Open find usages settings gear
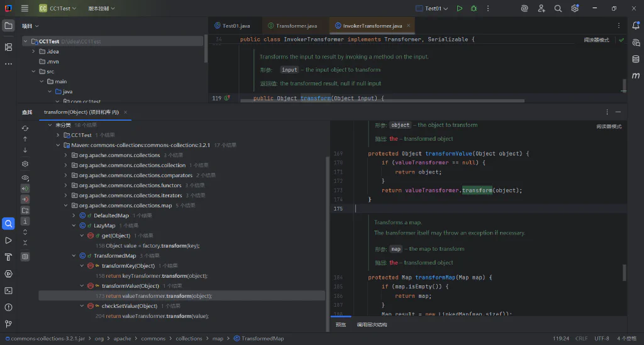Screen dimensions: 644x345 pyautogui.click(x=25, y=163)
